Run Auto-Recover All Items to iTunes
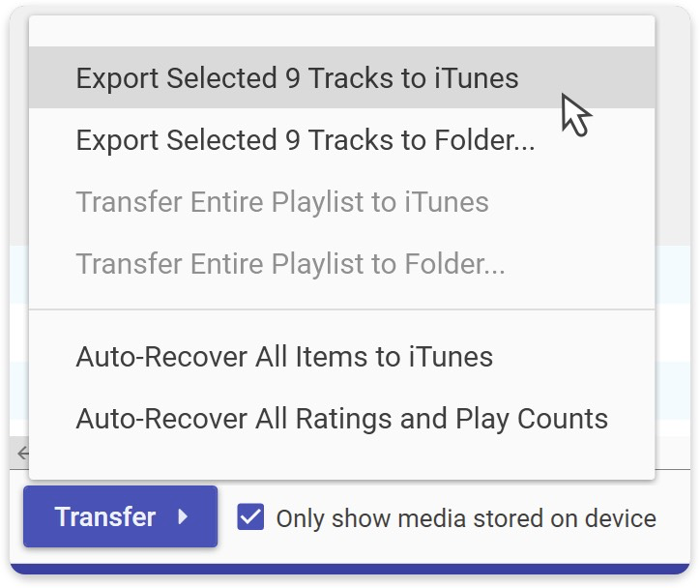Image resolution: width=700 pixels, height=588 pixels. pyautogui.click(x=284, y=357)
